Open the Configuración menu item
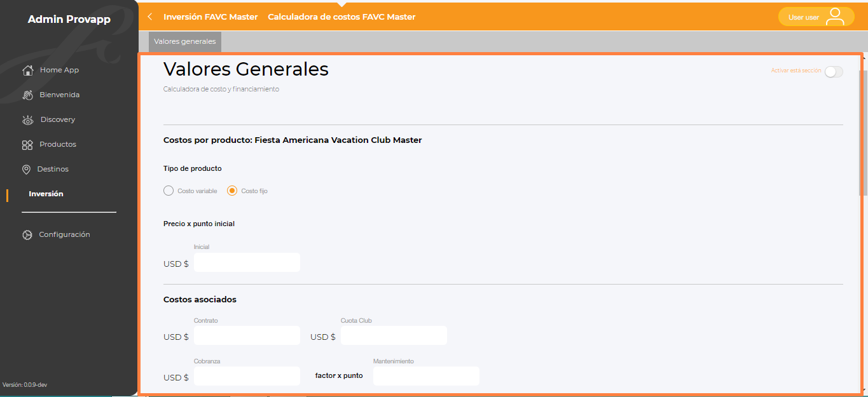Screen dimensions: 868x397 pyautogui.click(x=64, y=234)
